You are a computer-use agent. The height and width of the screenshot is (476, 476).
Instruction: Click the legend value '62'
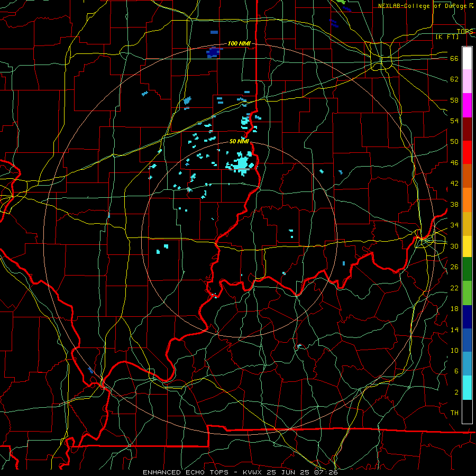coord(454,79)
